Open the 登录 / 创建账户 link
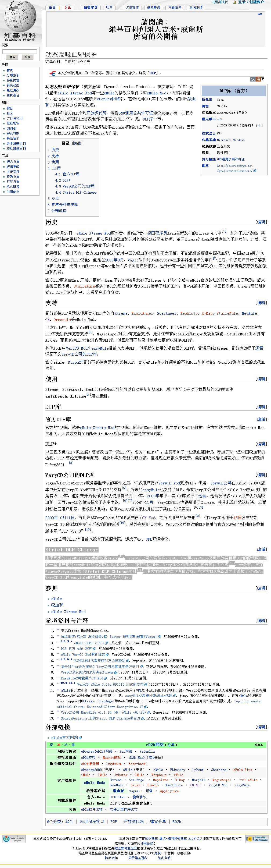Viewport: 271px width, 868px height. [251, 2]
